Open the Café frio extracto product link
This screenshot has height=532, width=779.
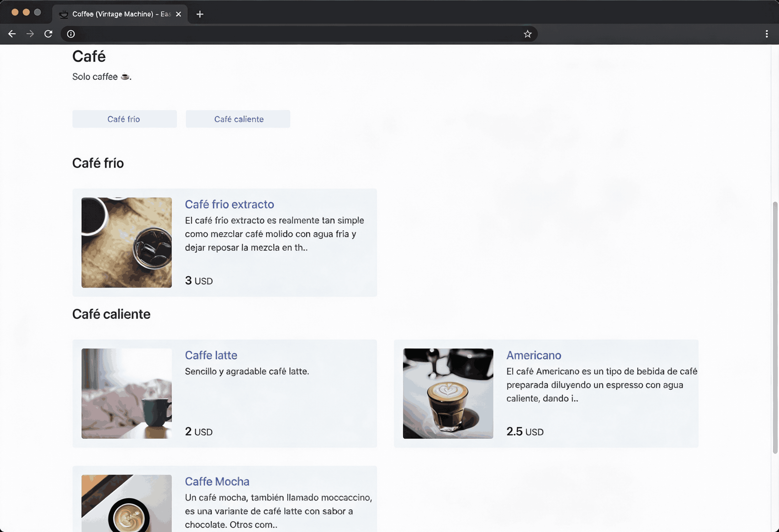click(229, 204)
